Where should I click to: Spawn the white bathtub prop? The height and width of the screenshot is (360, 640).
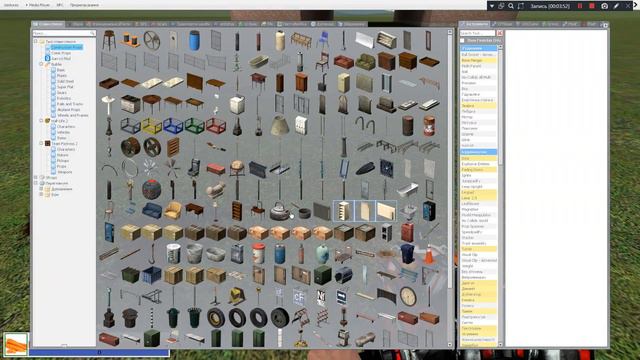click(407, 189)
